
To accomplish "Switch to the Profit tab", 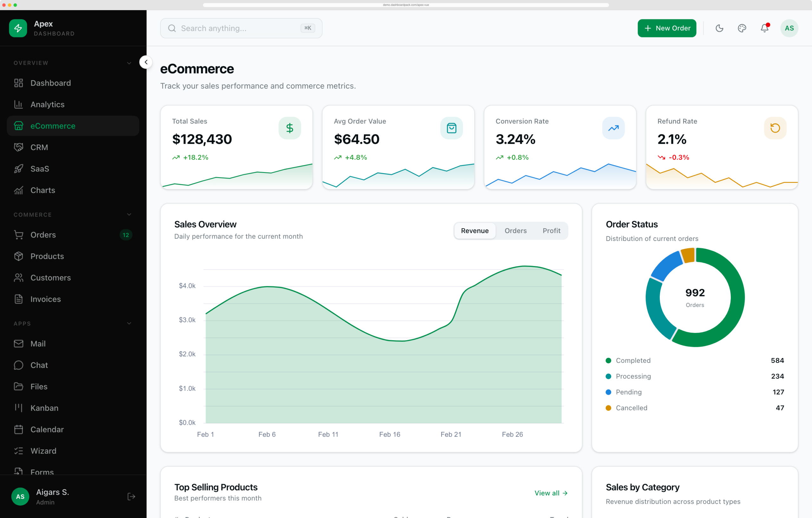I will click(x=551, y=231).
